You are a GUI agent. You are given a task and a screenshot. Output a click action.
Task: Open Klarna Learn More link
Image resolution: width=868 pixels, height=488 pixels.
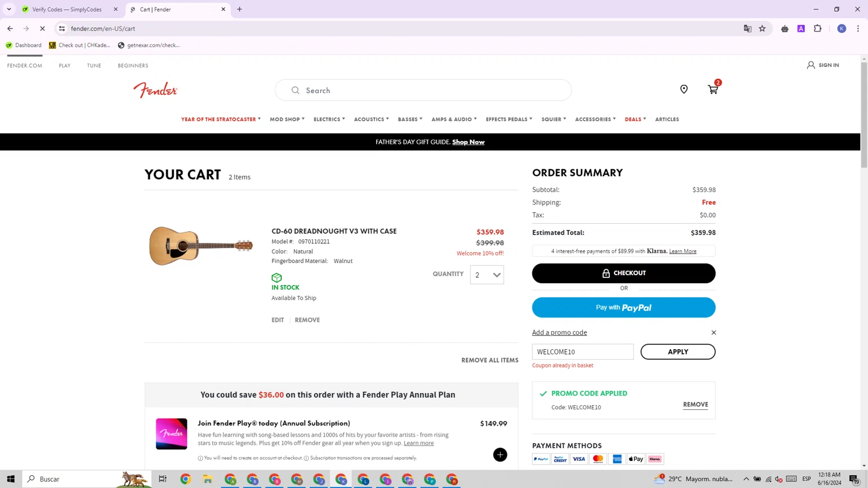(683, 251)
